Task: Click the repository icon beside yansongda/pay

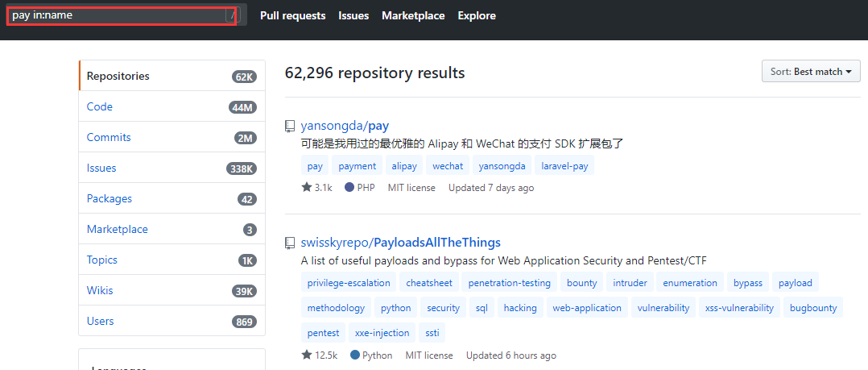Action: 290,127
